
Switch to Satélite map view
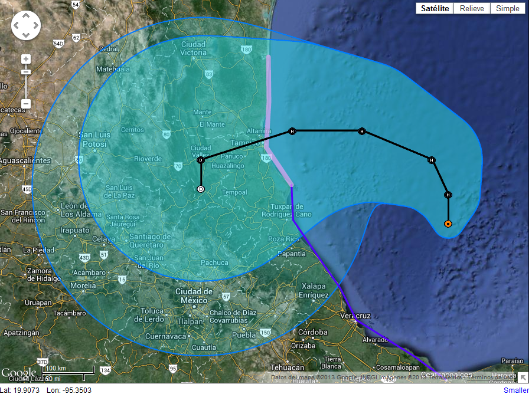pyautogui.click(x=435, y=8)
